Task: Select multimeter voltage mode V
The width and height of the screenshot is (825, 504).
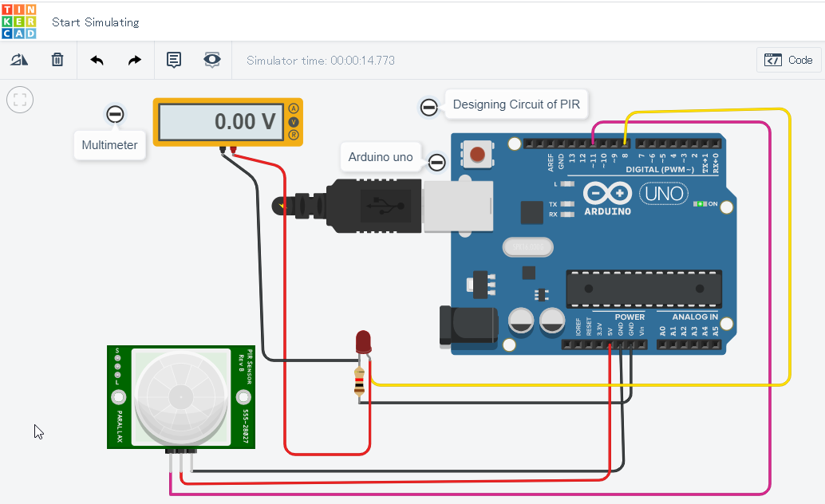Action: [294, 122]
